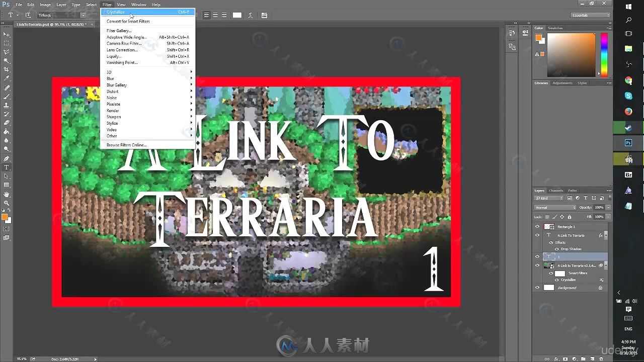Select the Hand tool
Viewport: 644px width, 362px height.
click(x=7, y=195)
